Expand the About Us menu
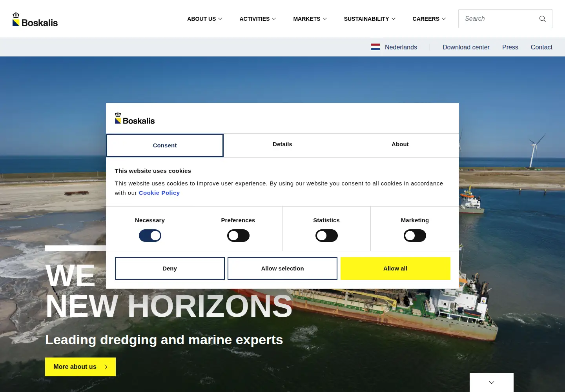Image resolution: width=565 pixels, height=392 pixels. [205, 19]
